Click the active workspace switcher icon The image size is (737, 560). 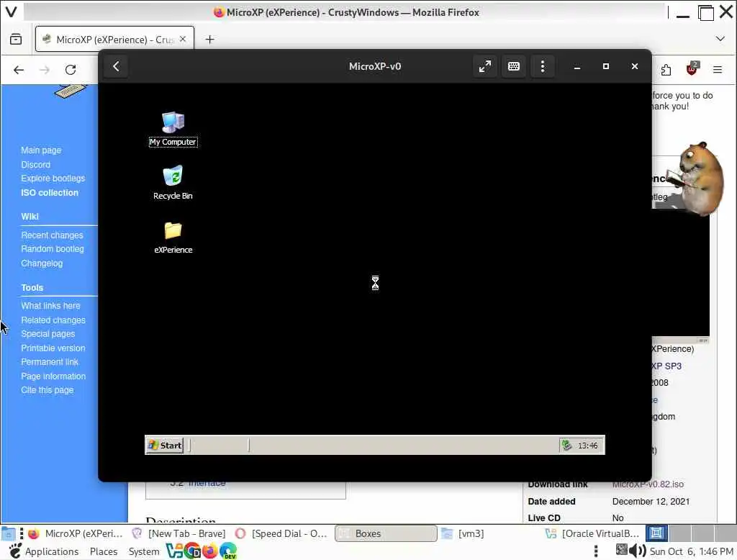[x=656, y=533]
